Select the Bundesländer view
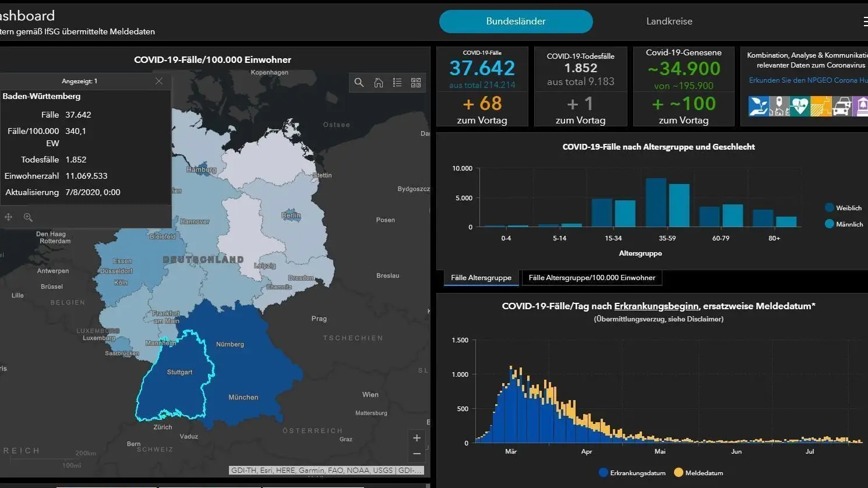 tap(516, 22)
